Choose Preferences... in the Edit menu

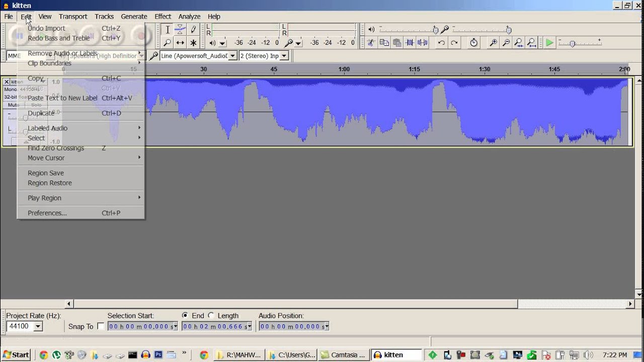(80, 213)
